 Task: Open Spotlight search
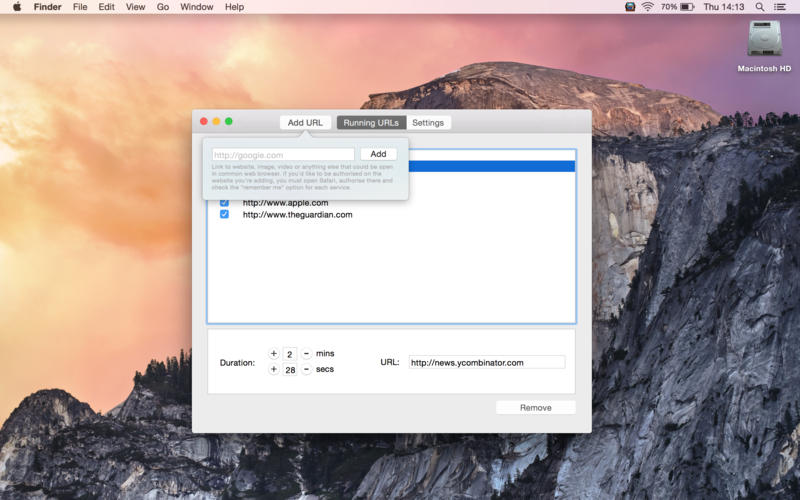761,7
